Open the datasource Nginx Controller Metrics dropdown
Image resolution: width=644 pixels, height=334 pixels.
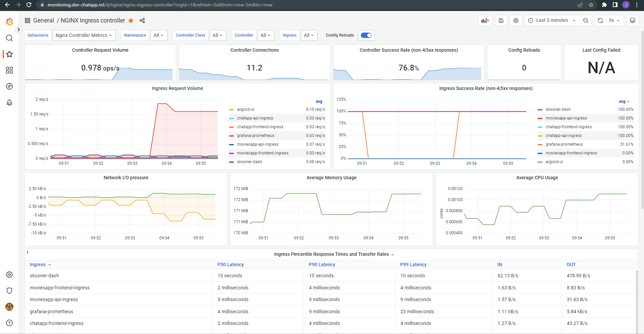[x=84, y=35]
